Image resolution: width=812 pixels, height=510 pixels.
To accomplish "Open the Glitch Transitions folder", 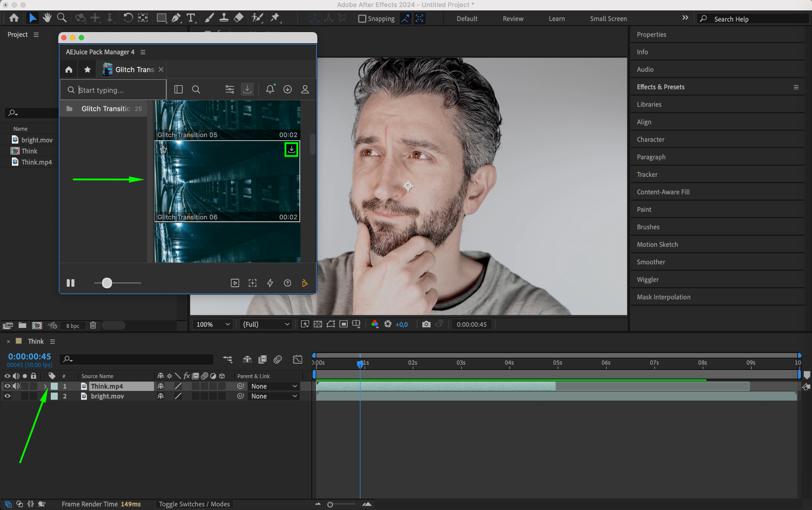I will click(x=105, y=109).
